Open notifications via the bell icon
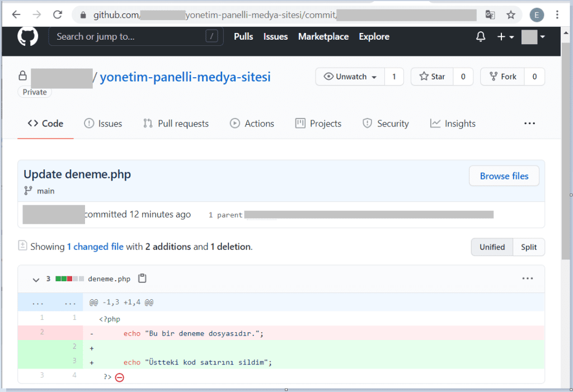This screenshot has width=573, height=392. pos(480,36)
